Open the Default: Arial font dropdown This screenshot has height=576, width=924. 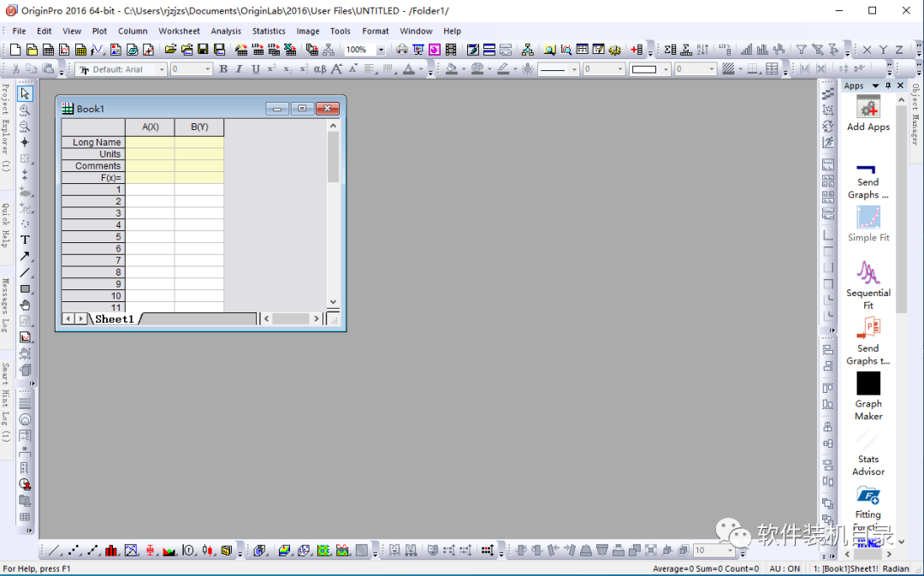[x=162, y=69]
